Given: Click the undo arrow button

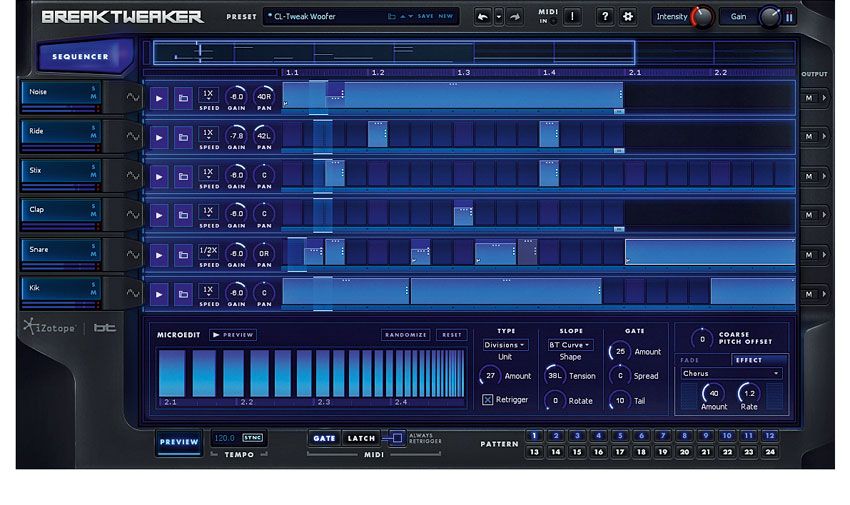Looking at the screenshot, I should point(482,17).
